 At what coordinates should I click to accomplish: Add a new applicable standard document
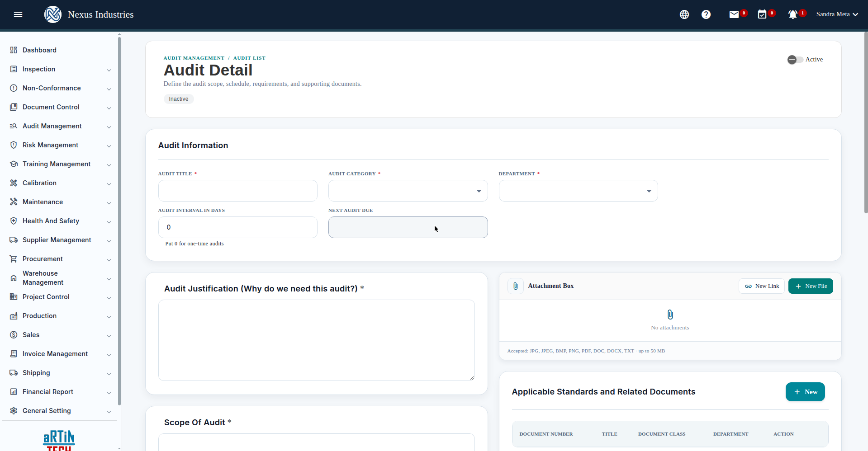[805, 392]
